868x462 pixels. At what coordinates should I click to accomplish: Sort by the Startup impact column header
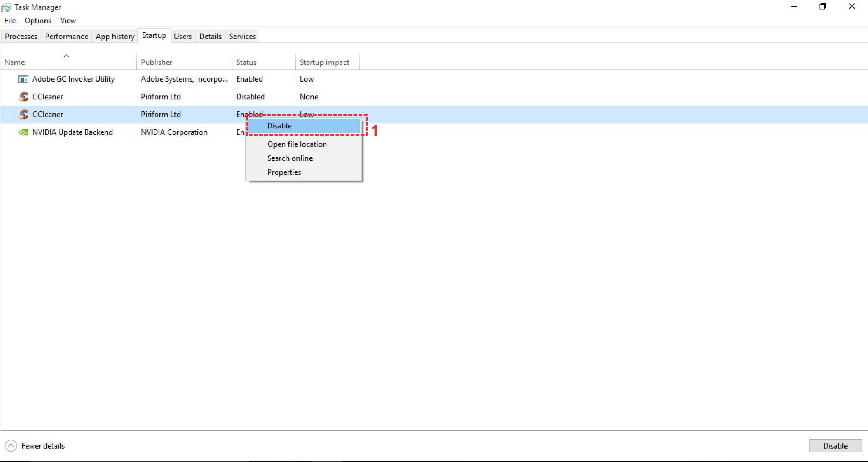point(324,62)
